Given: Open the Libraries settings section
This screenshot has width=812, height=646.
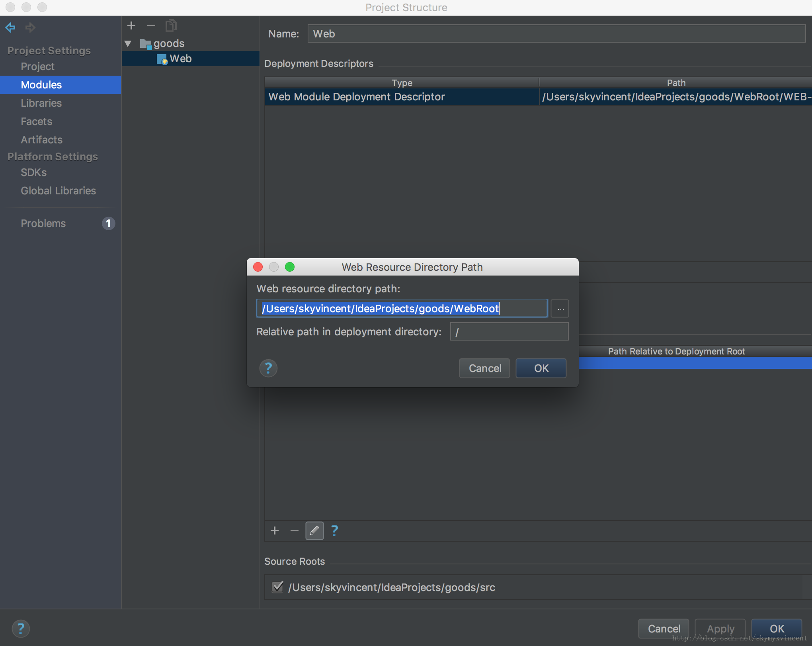Looking at the screenshot, I should point(41,103).
